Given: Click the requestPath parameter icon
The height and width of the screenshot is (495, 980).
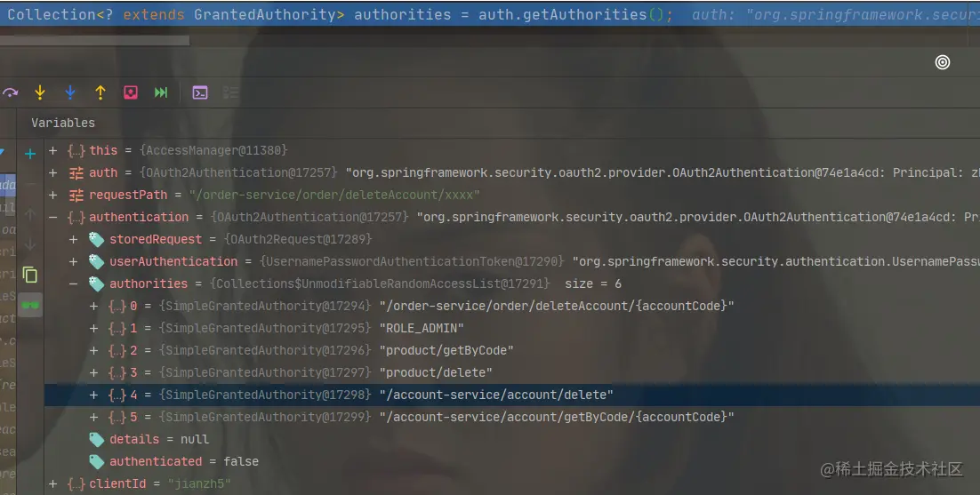Looking at the screenshot, I should tap(76, 196).
